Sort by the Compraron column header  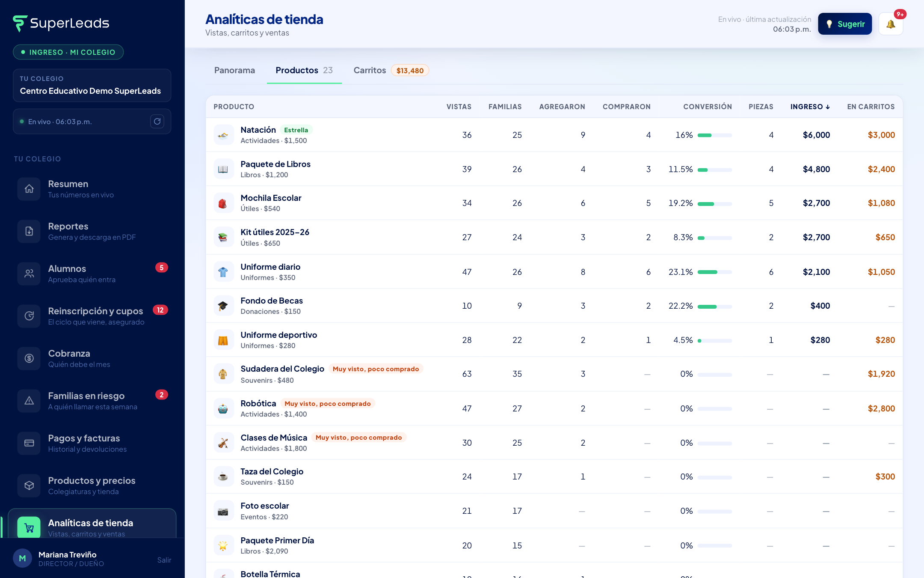tap(626, 107)
